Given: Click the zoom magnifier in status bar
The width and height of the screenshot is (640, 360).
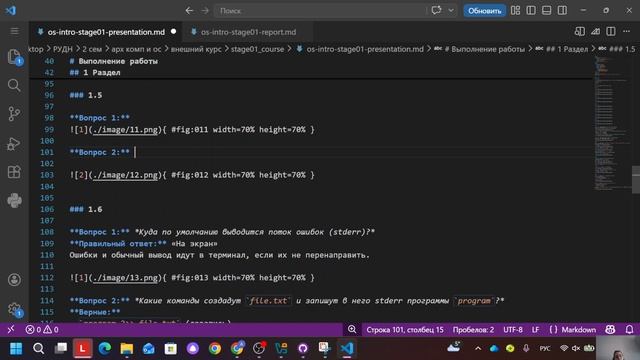Looking at the screenshot, I should (352, 329).
